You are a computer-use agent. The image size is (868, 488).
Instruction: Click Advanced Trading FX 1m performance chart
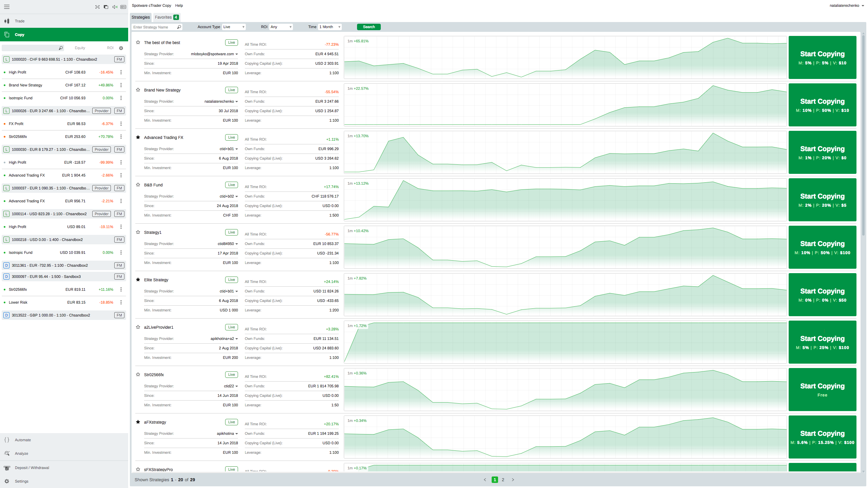click(565, 152)
